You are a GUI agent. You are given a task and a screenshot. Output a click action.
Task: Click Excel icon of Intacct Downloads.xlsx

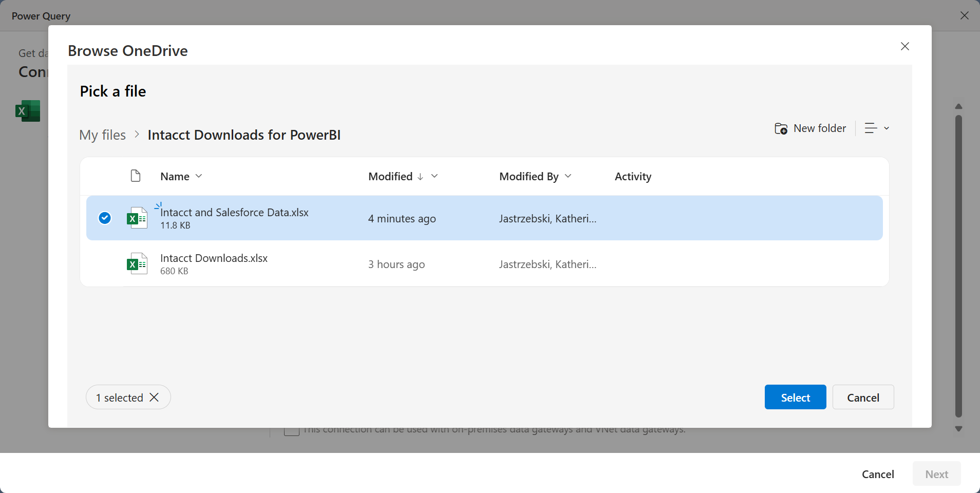pos(137,264)
